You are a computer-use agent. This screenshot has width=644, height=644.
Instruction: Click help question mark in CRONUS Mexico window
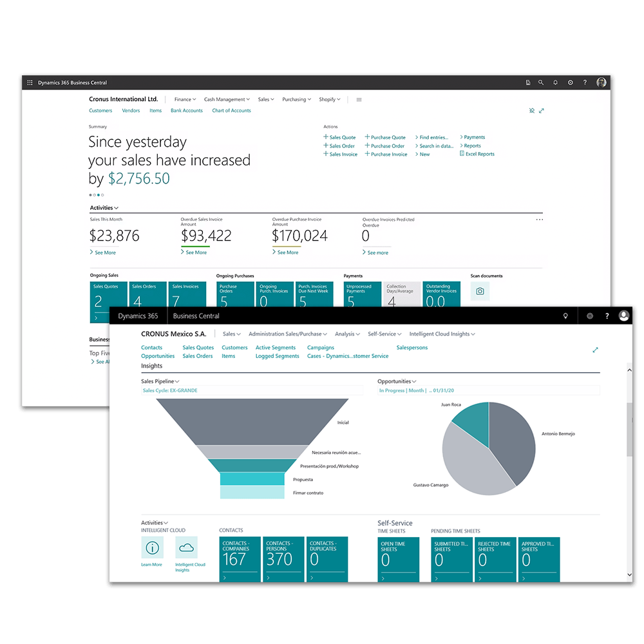point(607,316)
